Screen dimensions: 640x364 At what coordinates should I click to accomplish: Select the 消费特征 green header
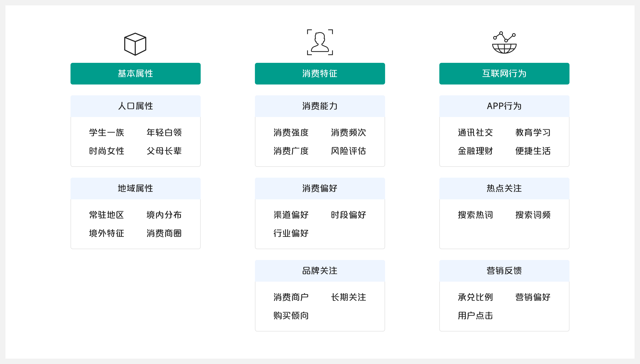pos(320,73)
